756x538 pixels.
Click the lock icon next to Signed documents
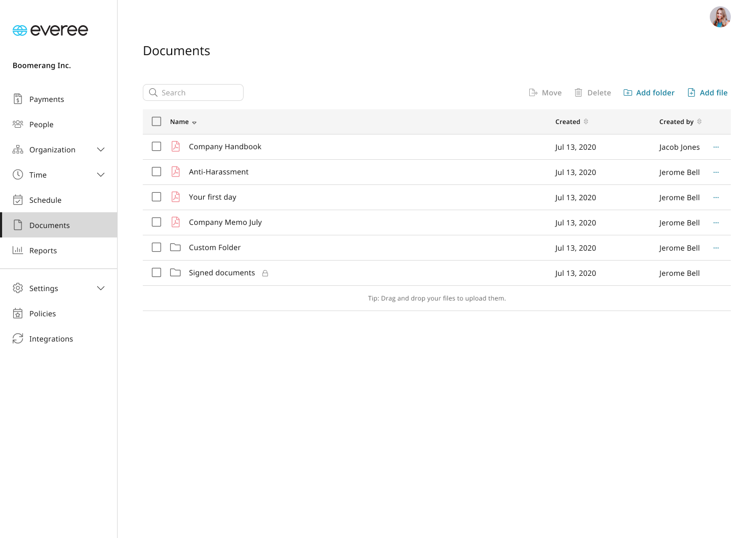(265, 273)
